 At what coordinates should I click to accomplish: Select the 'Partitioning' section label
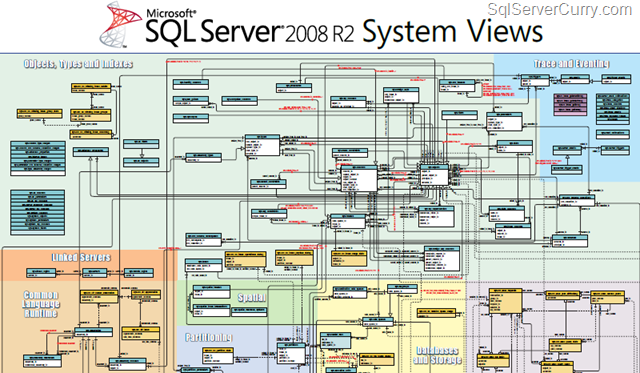click(x=209, y=337)
